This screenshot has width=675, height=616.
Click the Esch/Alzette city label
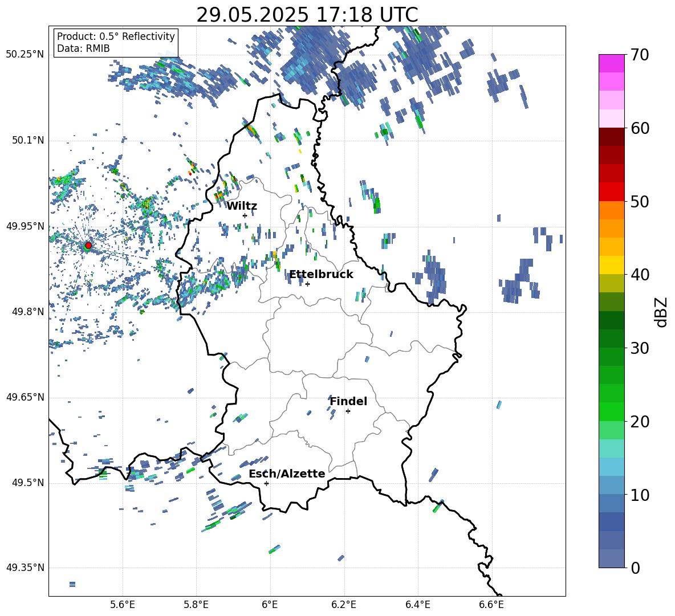click(x=287, y=474)
